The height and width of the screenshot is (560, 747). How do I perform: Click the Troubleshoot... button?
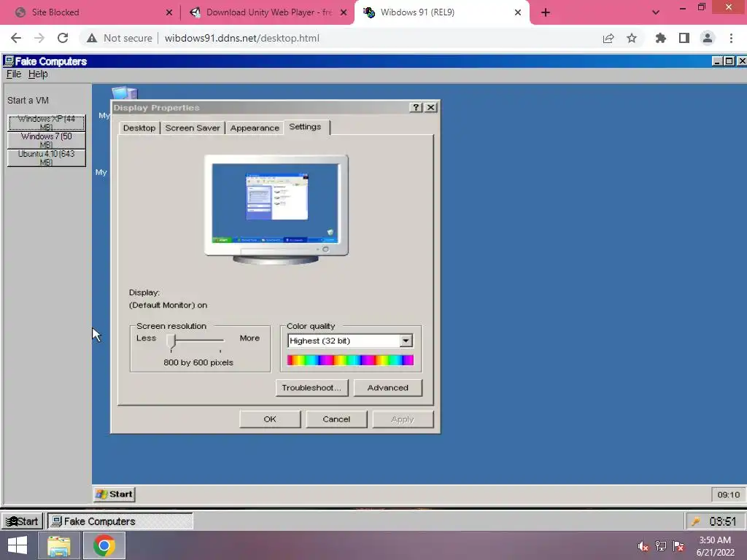pos(311,388)
